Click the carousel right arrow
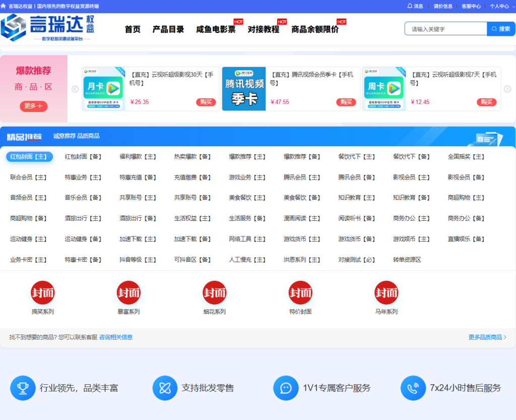 508,89
